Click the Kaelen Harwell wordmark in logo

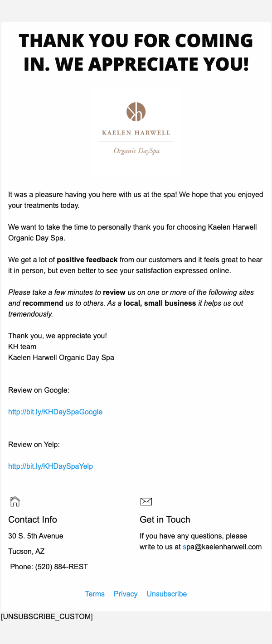(136, 133)
